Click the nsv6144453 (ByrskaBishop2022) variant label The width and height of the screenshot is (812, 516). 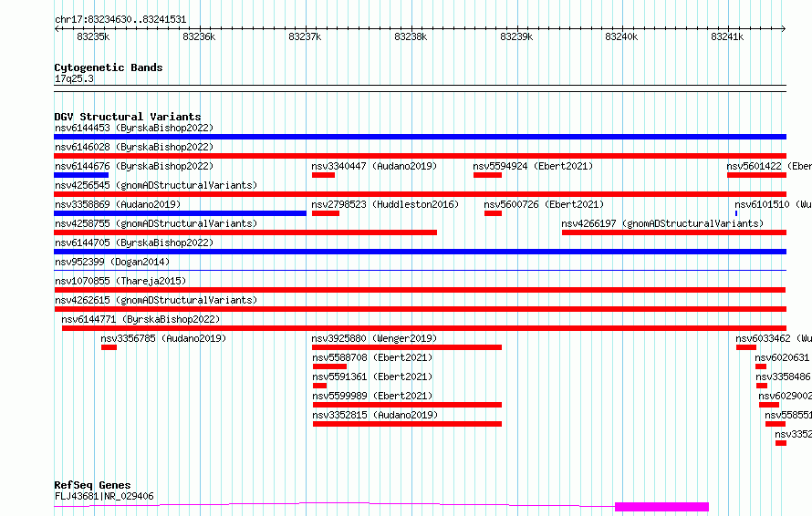(134, 128)
